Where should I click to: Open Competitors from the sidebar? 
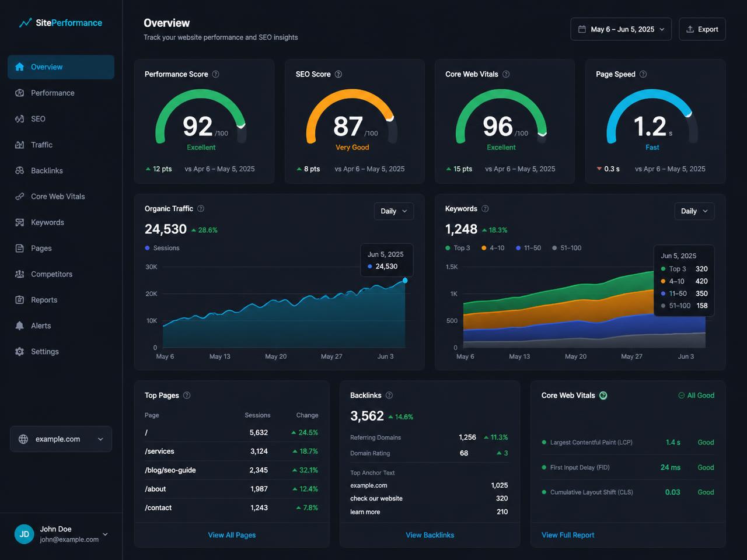click(61, 274)
